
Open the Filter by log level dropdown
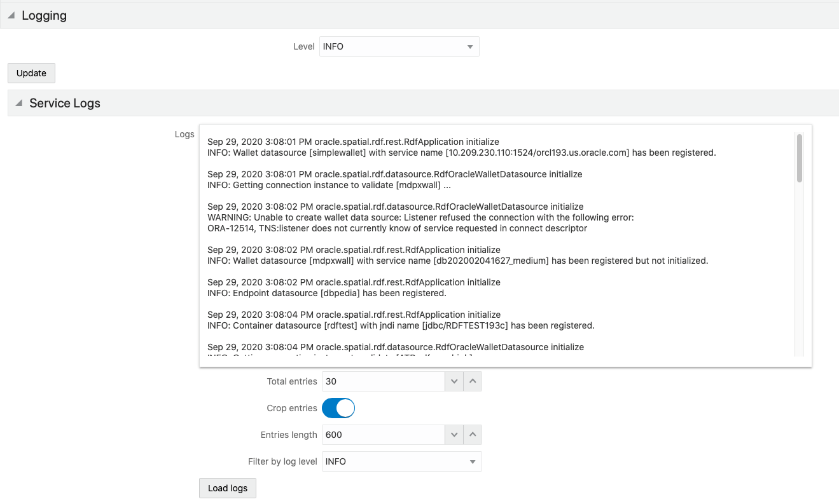[401, 461]
